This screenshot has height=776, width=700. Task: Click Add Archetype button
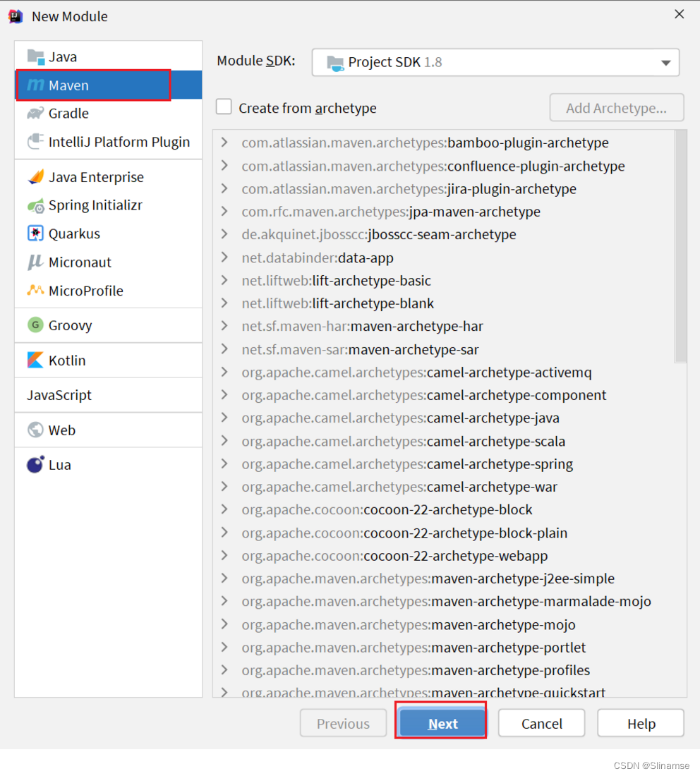(x=616, y=108)
